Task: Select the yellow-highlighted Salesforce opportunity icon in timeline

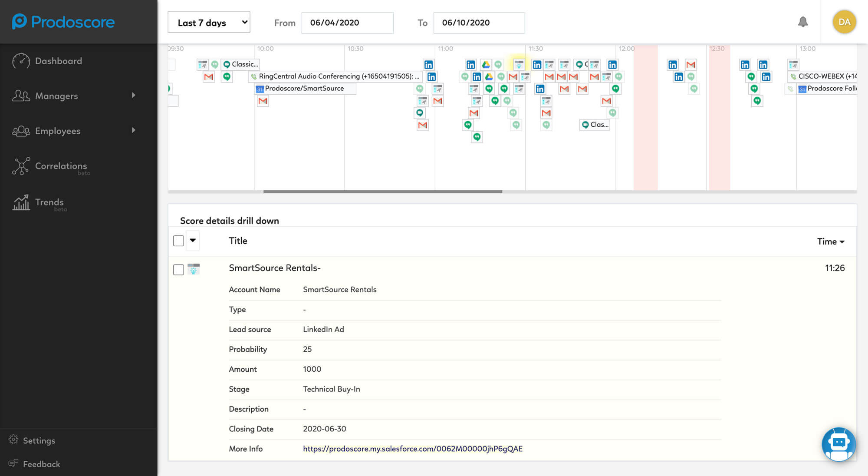Action: click(x=519, y=65)
